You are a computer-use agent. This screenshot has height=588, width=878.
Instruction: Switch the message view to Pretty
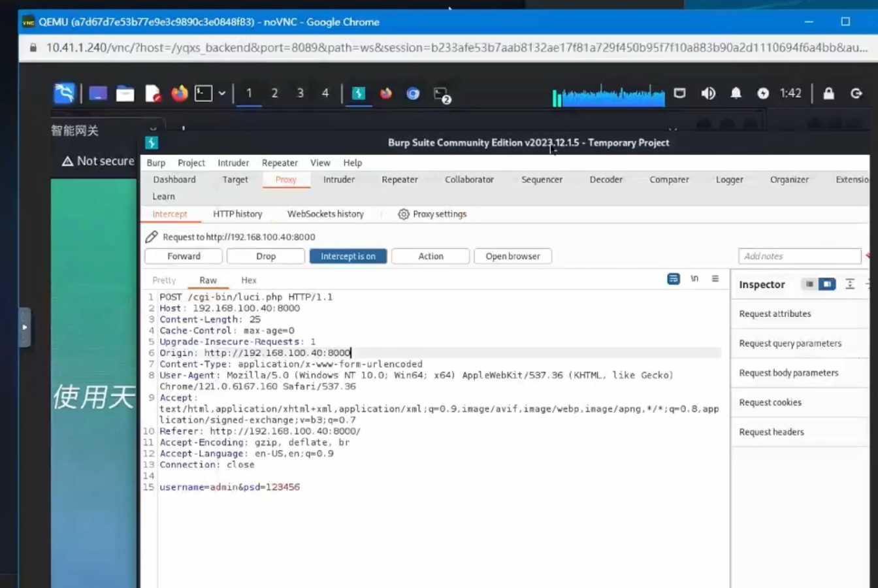coord(164,280)
